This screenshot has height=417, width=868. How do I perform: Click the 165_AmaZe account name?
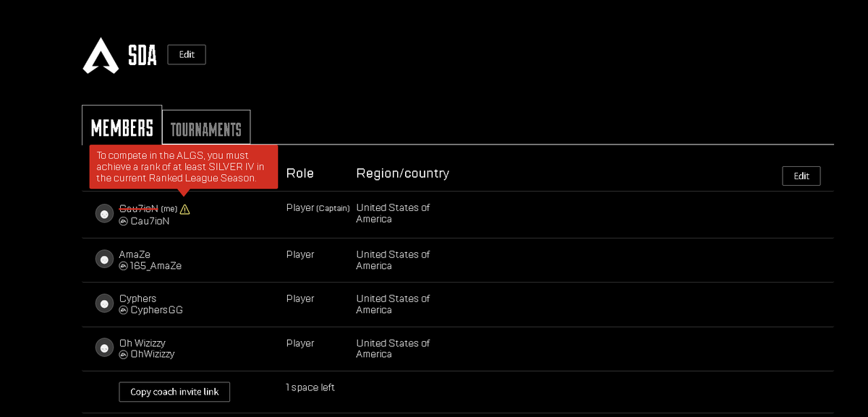[x=156, y=266]
